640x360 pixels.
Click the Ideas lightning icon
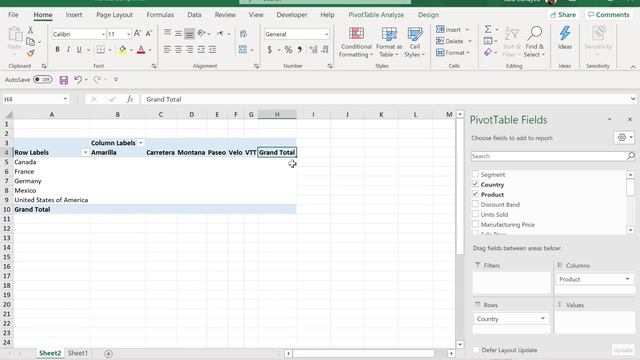pyautogui.click(x=565, y=38)
